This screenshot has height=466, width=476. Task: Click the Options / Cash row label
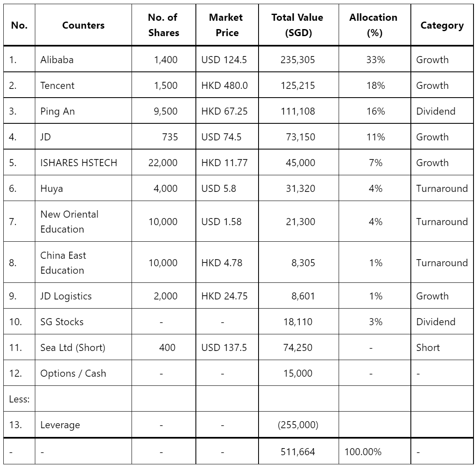(73, 373)
